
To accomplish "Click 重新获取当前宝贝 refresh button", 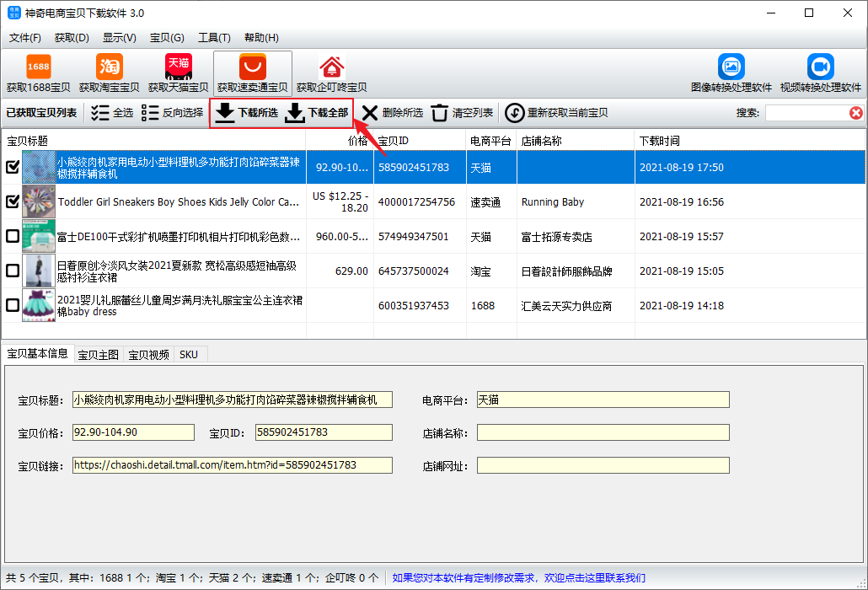I will coord(556,113).
